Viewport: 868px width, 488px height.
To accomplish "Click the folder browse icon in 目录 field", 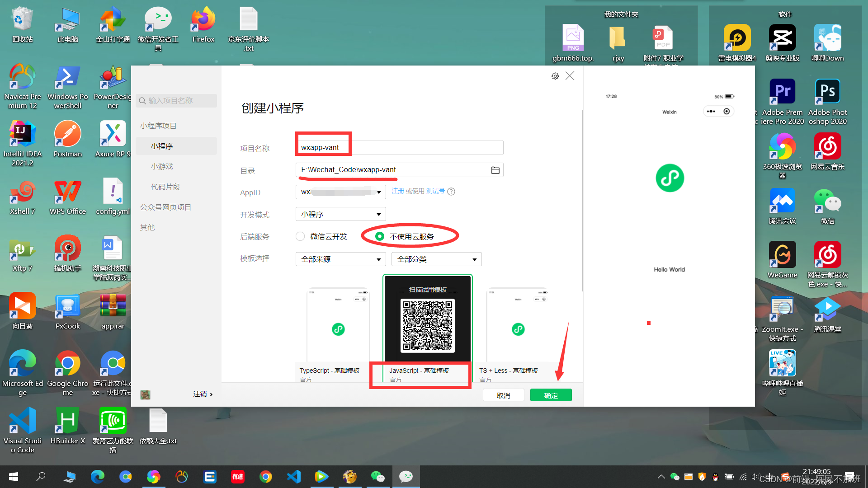I will [x=495, y=170].
